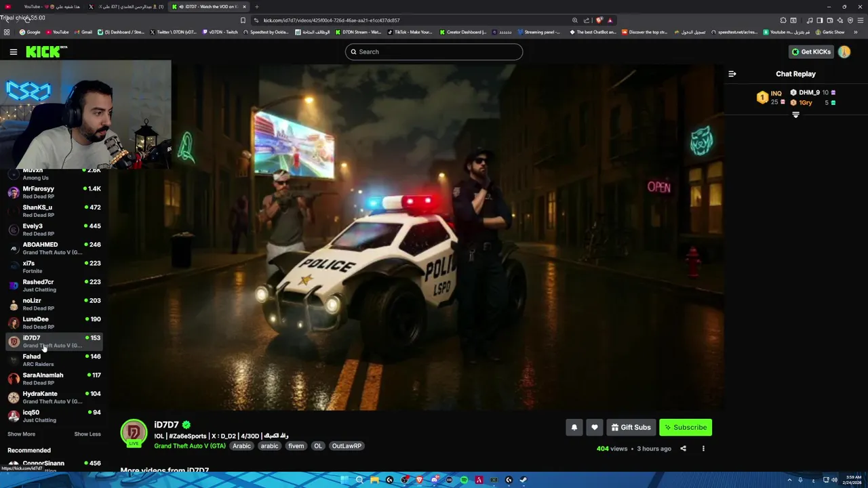Open the Creator Dashboard bookmark
This screenshot has height=488, width=868.
click(x=463, y=32)
